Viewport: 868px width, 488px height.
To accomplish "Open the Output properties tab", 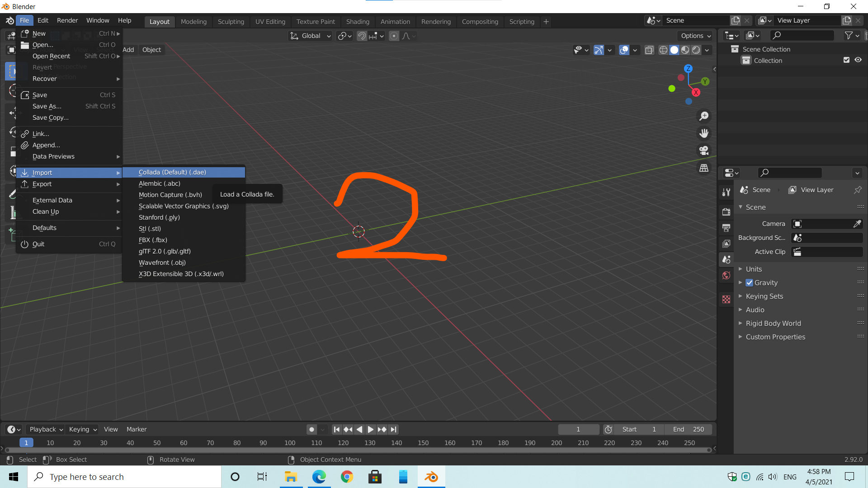I will [x=726, y=228].
